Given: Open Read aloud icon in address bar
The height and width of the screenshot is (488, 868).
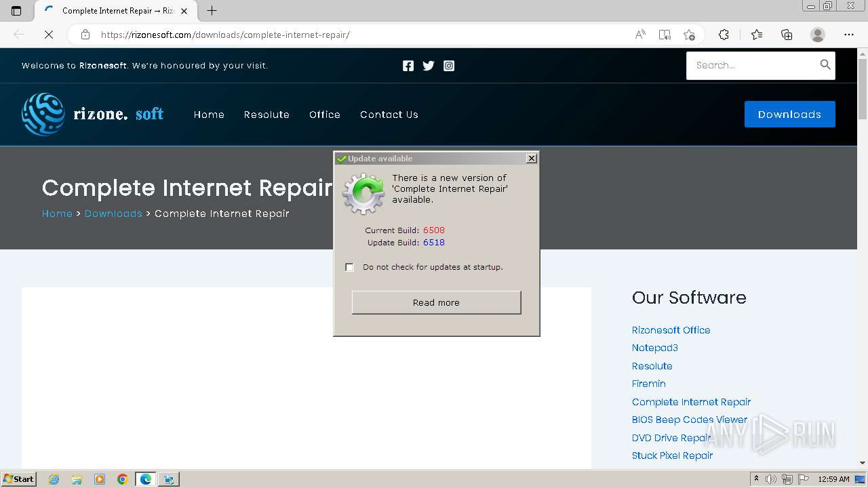Looking at the screenshot, I should (x=639, y=35).
